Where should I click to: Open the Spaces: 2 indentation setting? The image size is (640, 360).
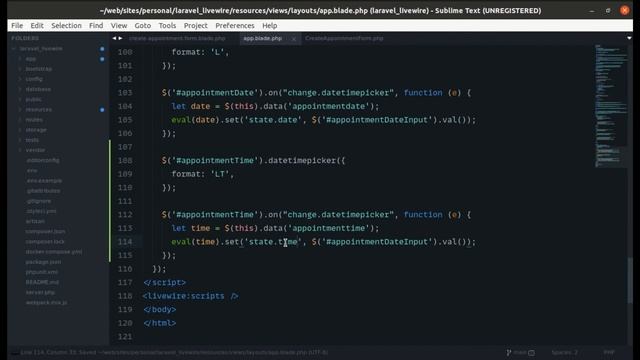564,352
